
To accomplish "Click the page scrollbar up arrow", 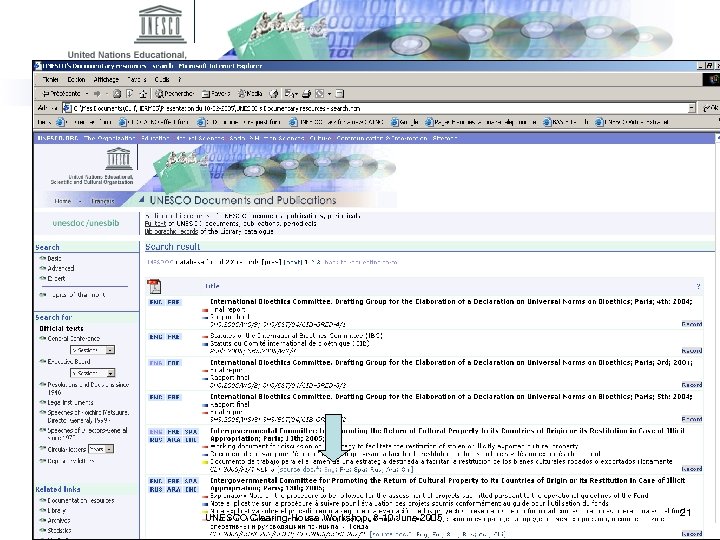I will coord(717,138).
